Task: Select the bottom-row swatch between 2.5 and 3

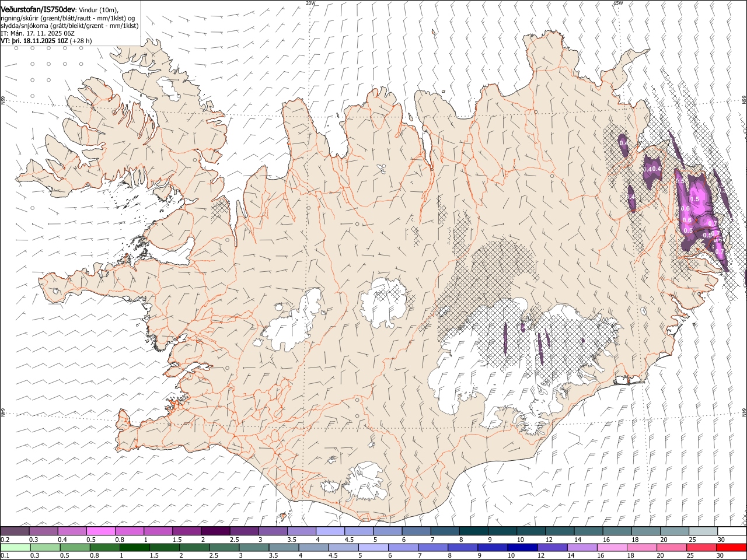Action: click(x=224, y=547)
